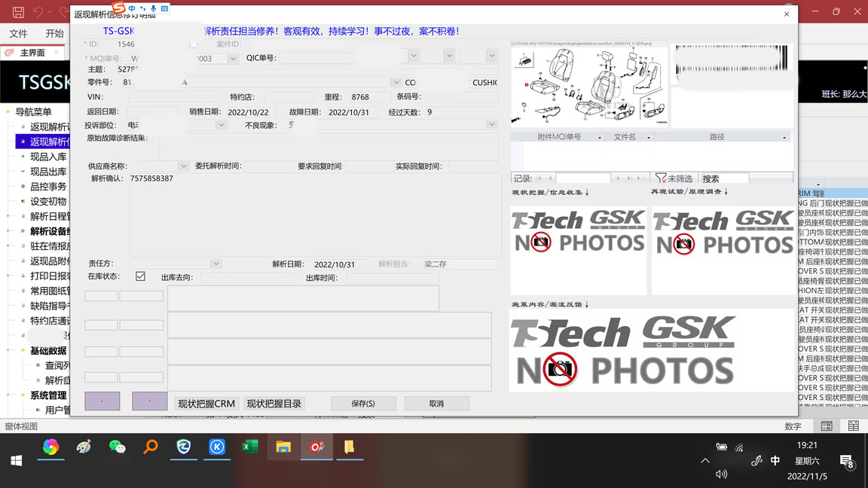
Task: Open the 不良现象 dropdown arrow
Action: (x=491, y=124)
